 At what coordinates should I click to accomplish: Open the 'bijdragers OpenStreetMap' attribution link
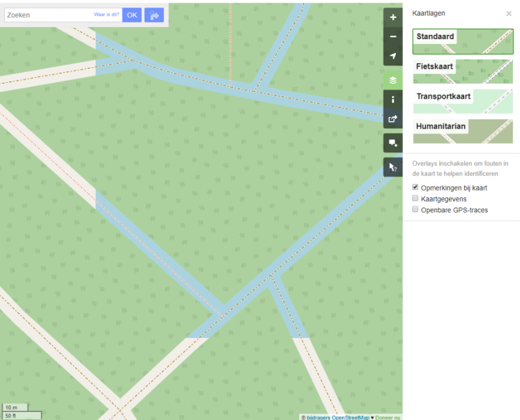[x=338, y=417]
